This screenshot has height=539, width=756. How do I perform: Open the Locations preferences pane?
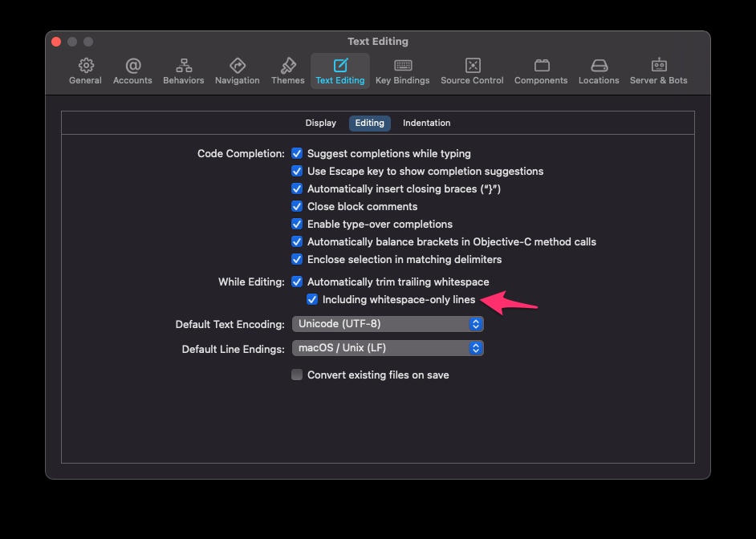pyautogui.click(x=599, y=71)
